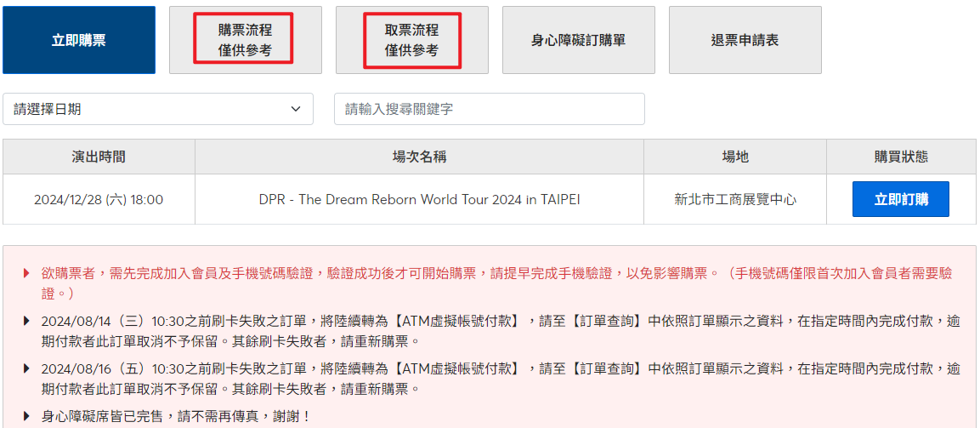Click the DPR - The Dream Reborn World Tour event name
Screen dimensions: 980x428
[x=419, y=200]
